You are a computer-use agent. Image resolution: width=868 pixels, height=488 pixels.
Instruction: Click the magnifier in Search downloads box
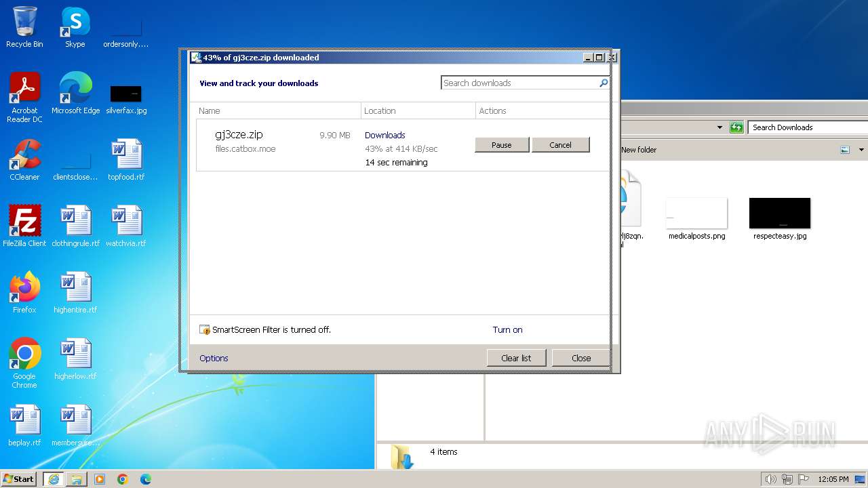(604, 83)
